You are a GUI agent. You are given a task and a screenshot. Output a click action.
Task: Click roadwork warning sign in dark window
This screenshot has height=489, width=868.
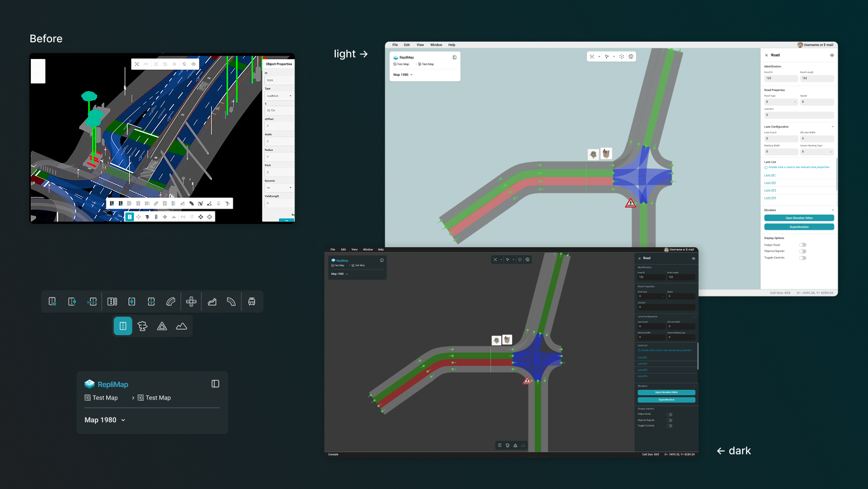[x=527, y=381]
